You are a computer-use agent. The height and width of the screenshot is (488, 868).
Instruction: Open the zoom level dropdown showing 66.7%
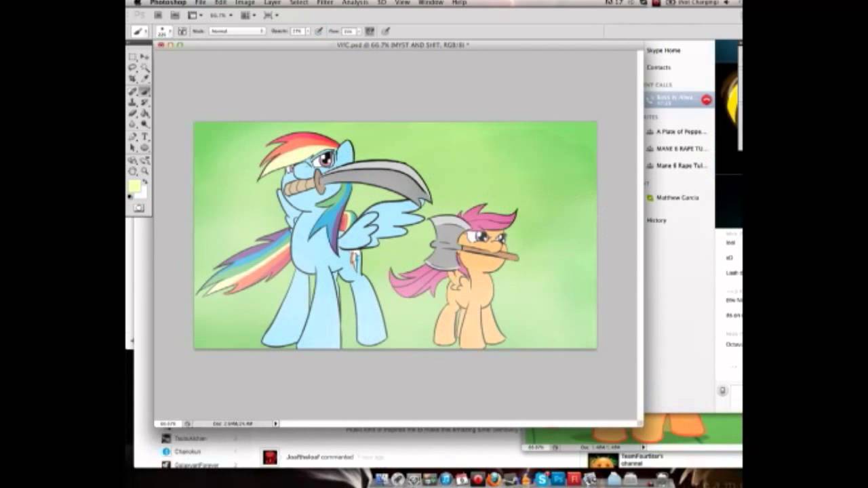tap(220, 15)
